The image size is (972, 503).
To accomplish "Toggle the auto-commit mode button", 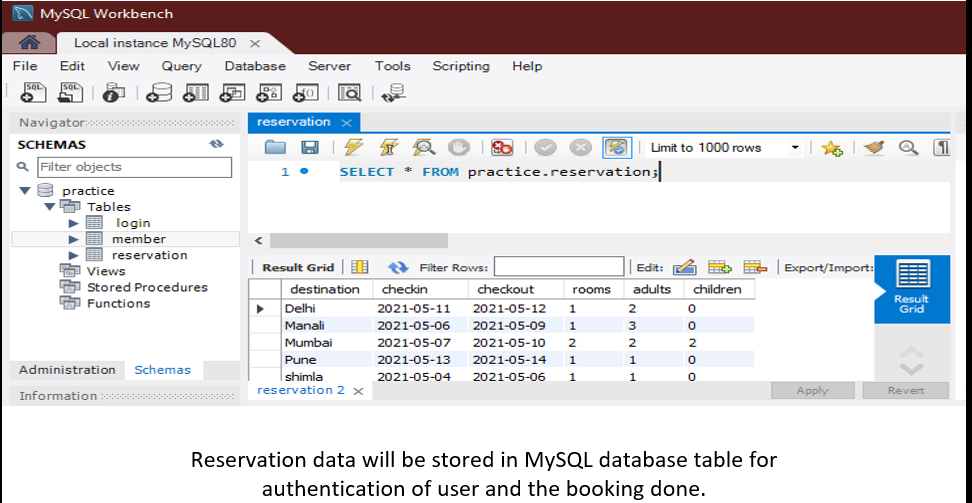I will (617, 147).
